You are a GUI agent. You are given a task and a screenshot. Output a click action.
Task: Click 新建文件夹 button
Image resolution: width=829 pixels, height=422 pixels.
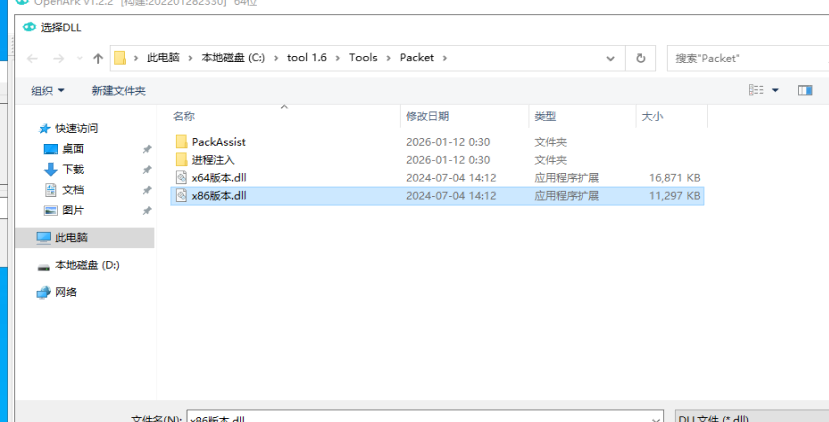click(x=118, y=91)
